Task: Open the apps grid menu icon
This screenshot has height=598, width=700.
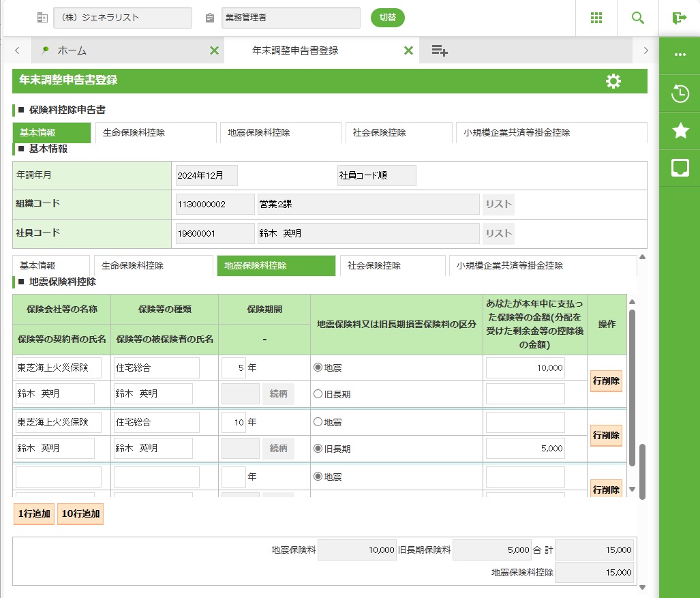Action: (x=596, y=18)
